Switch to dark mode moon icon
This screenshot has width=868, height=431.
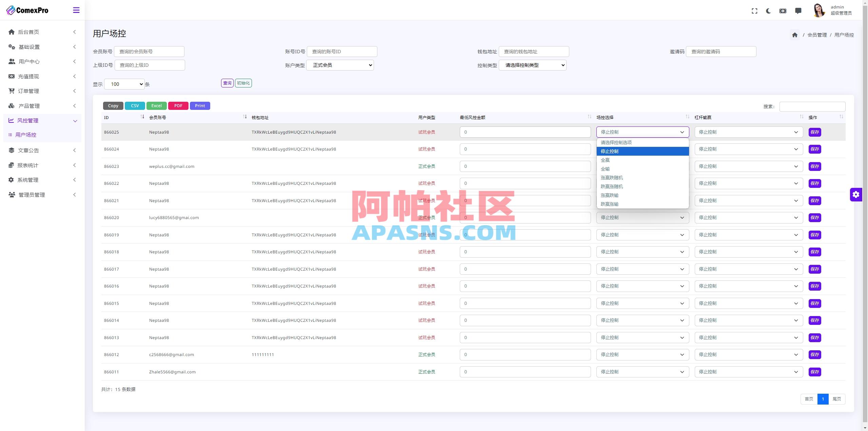click(x=768, y=11)
